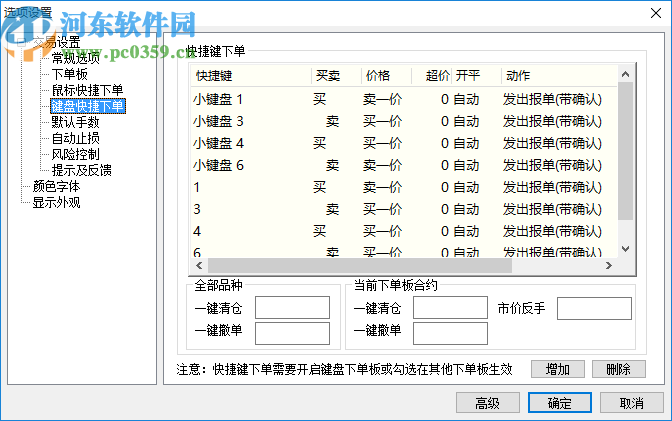
Task: Select 颜色字体 tree item
Action: (x=56, y=186)
